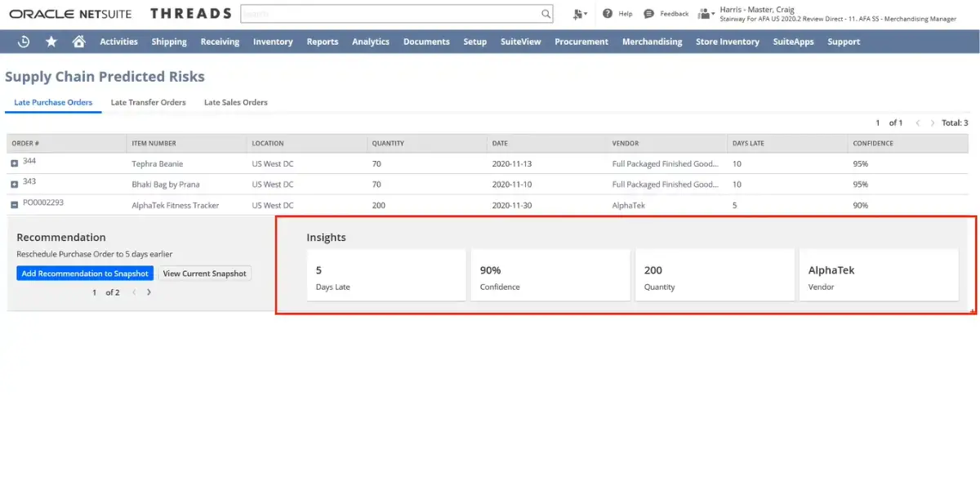The width and height of the screenshot is (980, 490).
Task: Open the Reports menu
Action: coord(323,42)
